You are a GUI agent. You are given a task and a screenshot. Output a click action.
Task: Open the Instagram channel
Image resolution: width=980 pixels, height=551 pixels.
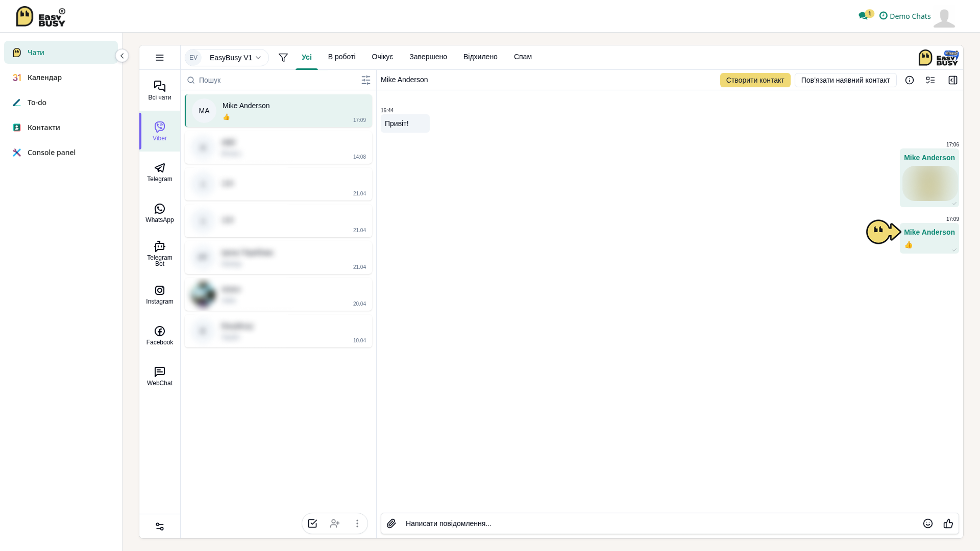160,294
